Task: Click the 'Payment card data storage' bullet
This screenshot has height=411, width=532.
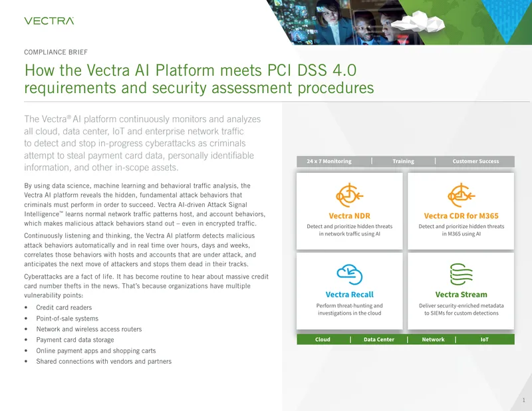Action: [x=75, y=340]
